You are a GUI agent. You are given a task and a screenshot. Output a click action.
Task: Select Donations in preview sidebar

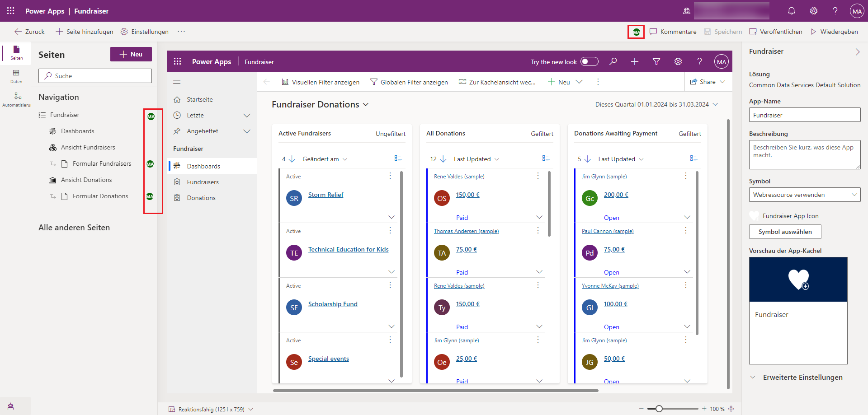[x=212, y=198]
